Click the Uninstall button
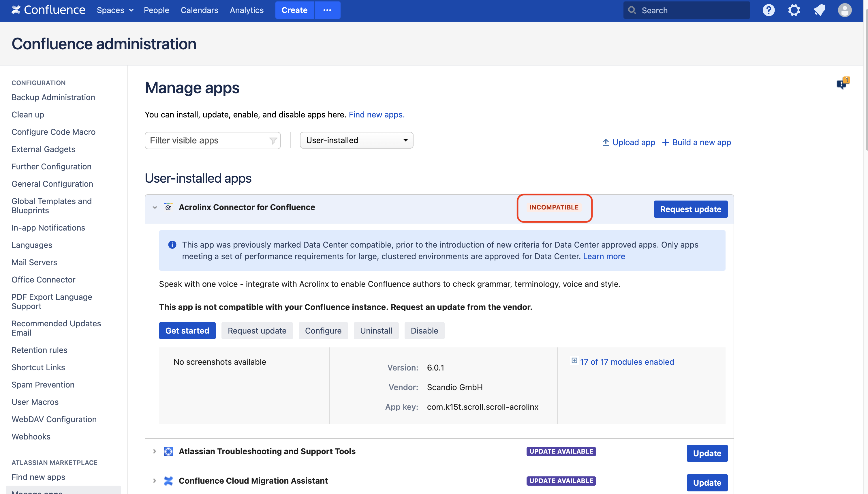 point(376,330)
